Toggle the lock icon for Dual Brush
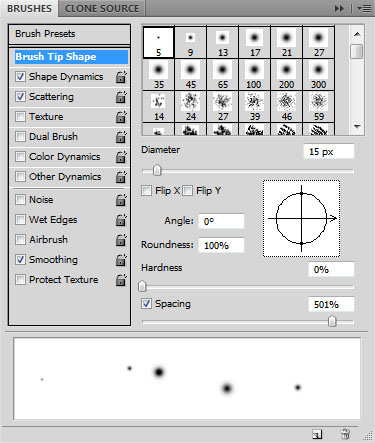 121,137
